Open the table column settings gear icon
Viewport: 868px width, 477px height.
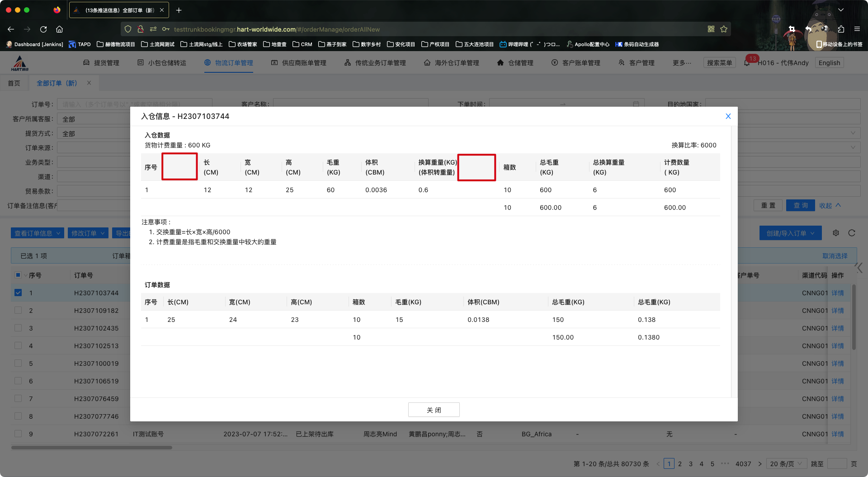(836, 233)
